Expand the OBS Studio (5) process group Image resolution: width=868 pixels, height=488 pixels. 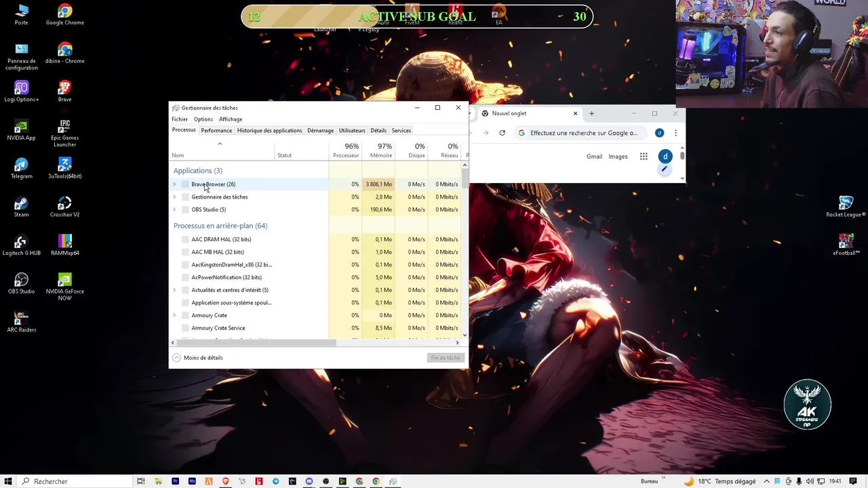pos(174,209)
